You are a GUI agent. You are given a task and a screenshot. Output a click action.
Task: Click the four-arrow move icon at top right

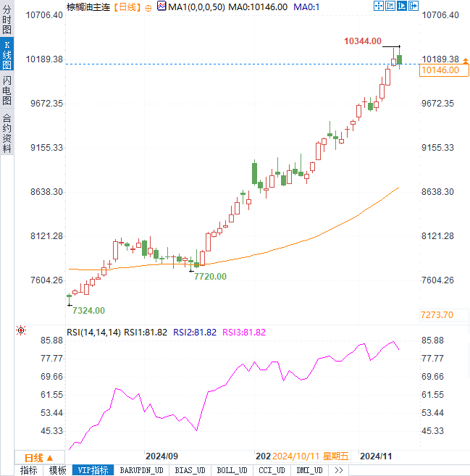coord(379,6)
